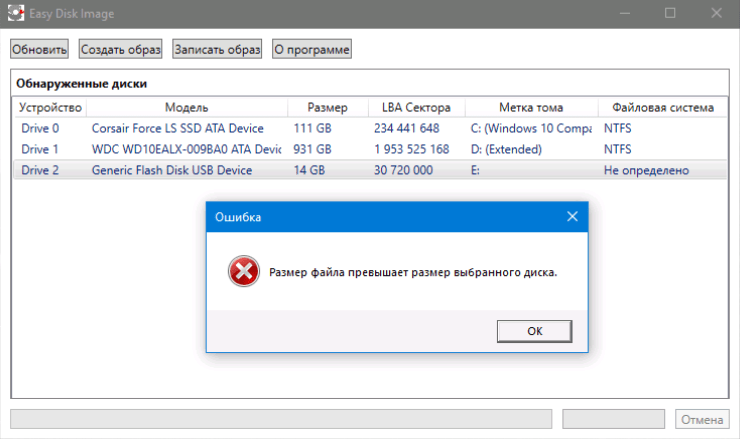Sort by the Модель column header
Image resolution: width=740 pixels, height=439 pixels.
tap(186, 108)
